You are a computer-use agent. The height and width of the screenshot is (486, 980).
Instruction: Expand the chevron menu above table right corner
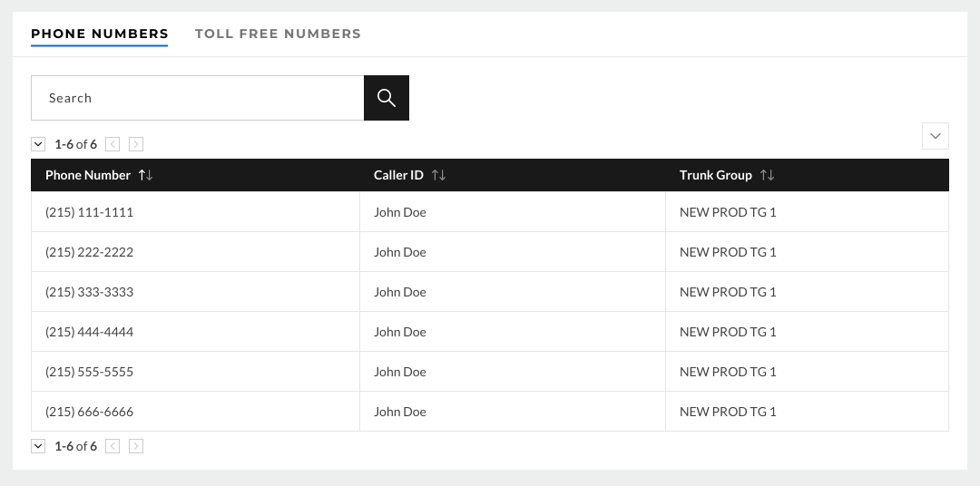click(935, 136)
